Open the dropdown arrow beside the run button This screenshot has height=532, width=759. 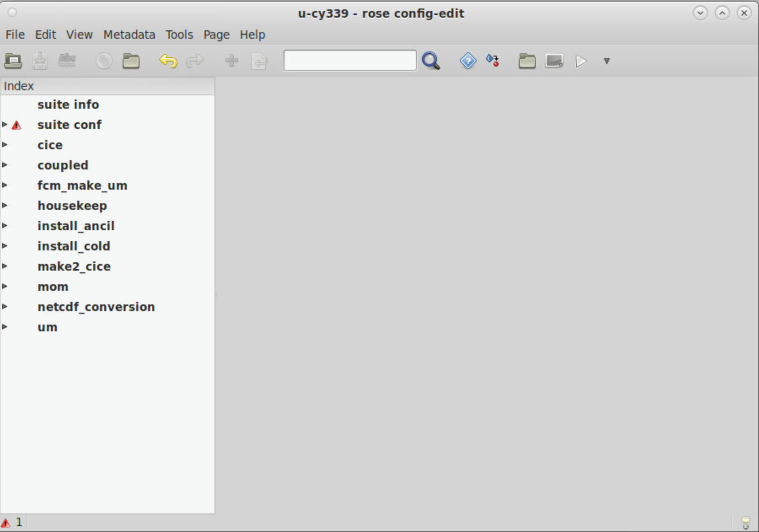(606, 61)
